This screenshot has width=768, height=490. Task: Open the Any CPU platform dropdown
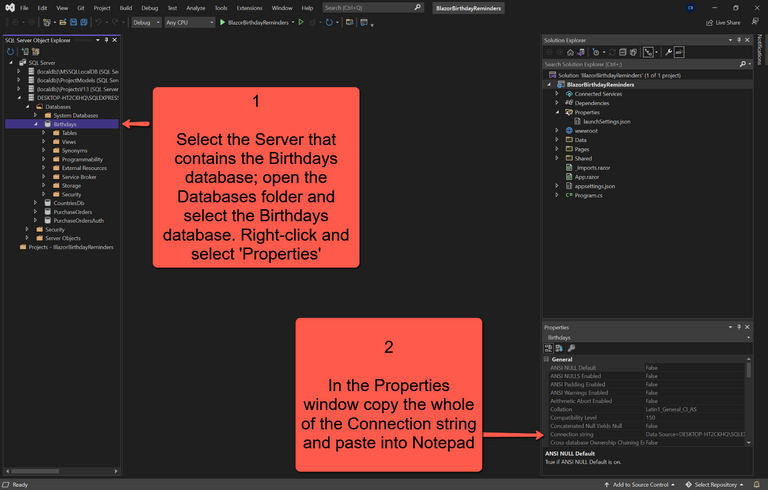(x=188, y=21)
